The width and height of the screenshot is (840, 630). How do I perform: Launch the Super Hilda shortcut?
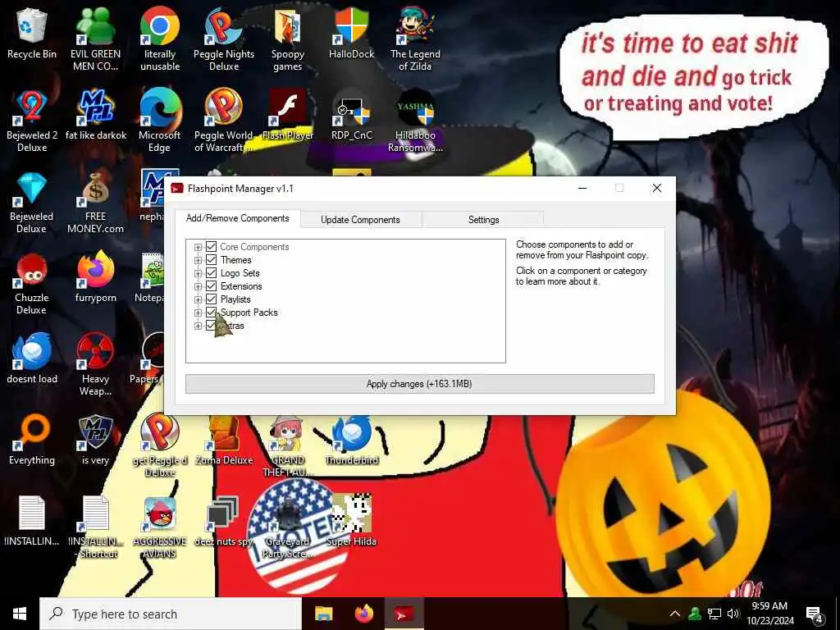[351, 521]
